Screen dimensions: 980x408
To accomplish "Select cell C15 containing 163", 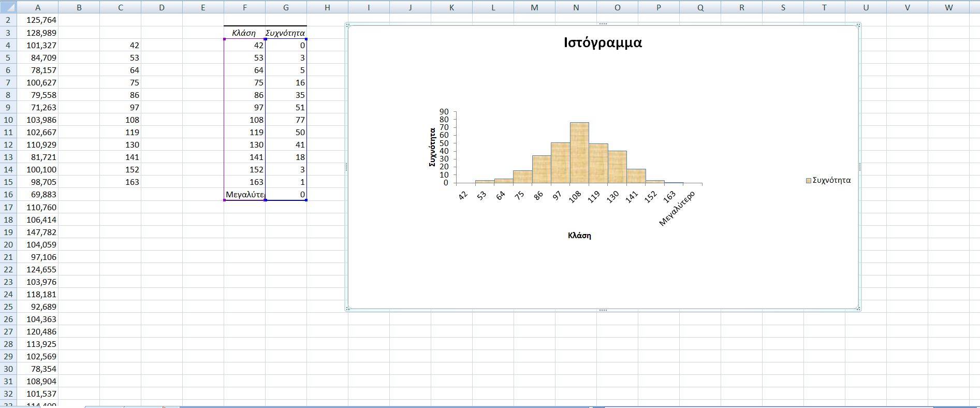I will point(120,182).
